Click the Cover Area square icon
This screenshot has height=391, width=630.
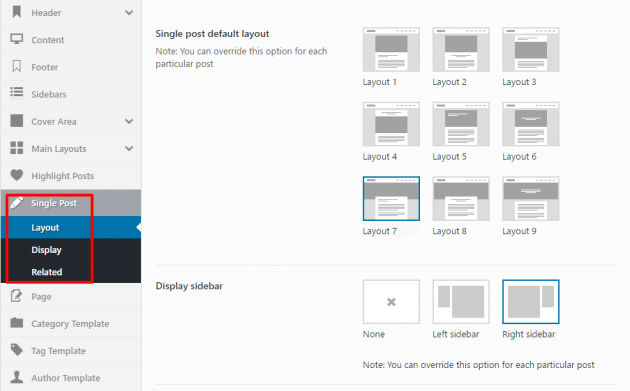pyautogui.click(x=16, y=121)
